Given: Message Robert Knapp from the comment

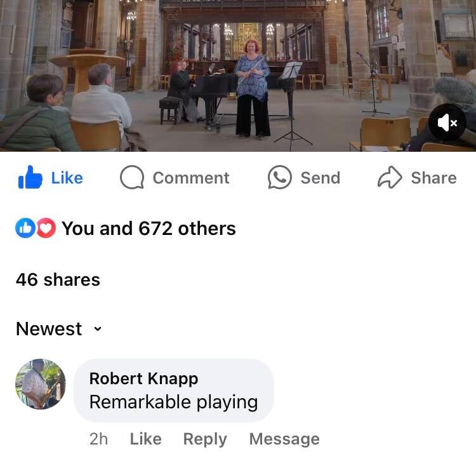Looking at the screenshot, I should [284, 439].
